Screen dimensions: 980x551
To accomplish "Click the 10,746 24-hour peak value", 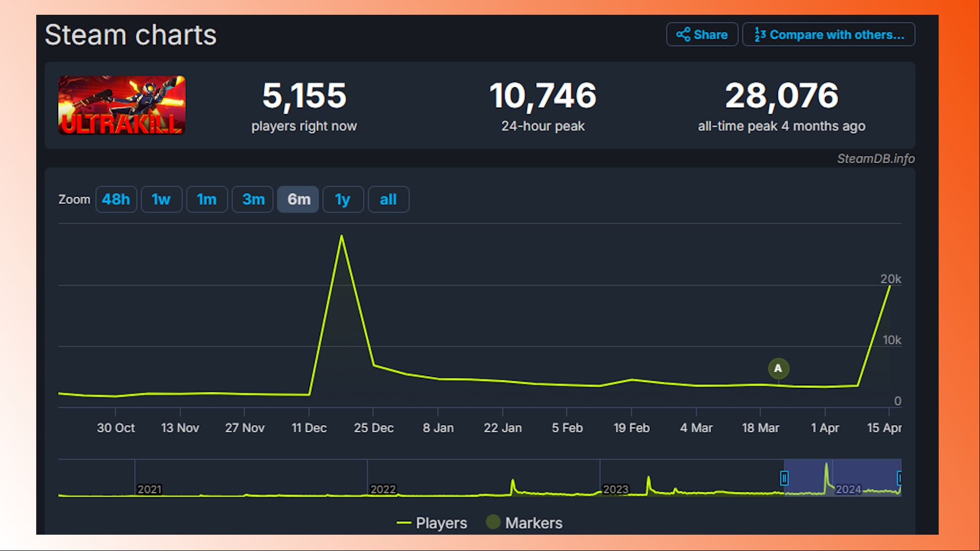I will 543,96.
